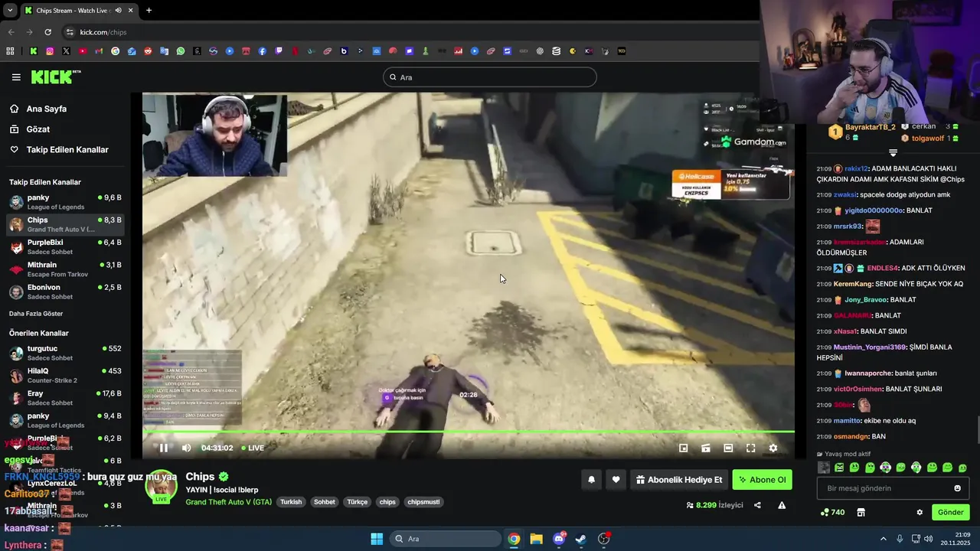The width and height of the screenshot is (980, 551).
Task: Expand Daha Fazla Göster list
Action: click(x=36, y=314)
